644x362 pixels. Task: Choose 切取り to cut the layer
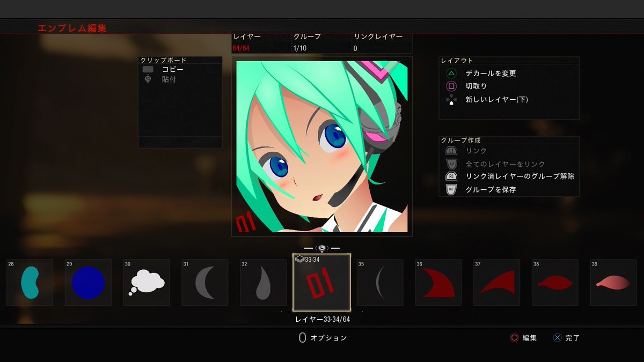(476, 86)
